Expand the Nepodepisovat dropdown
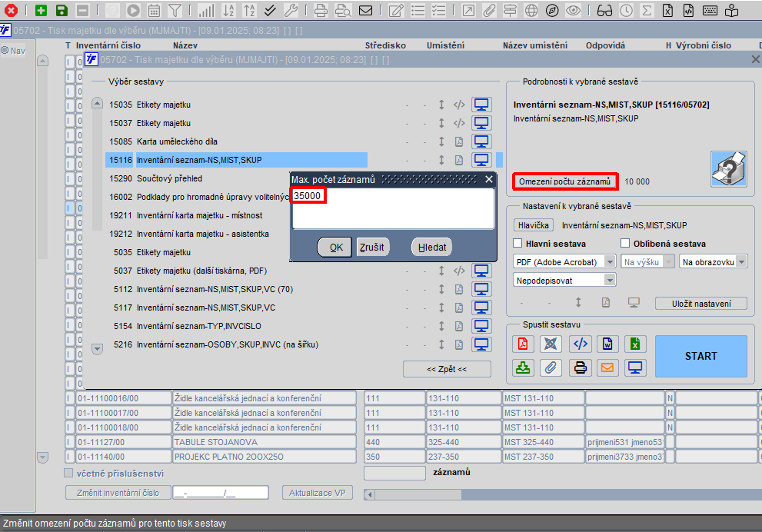 pyautogui.click(x=564, y=281)
